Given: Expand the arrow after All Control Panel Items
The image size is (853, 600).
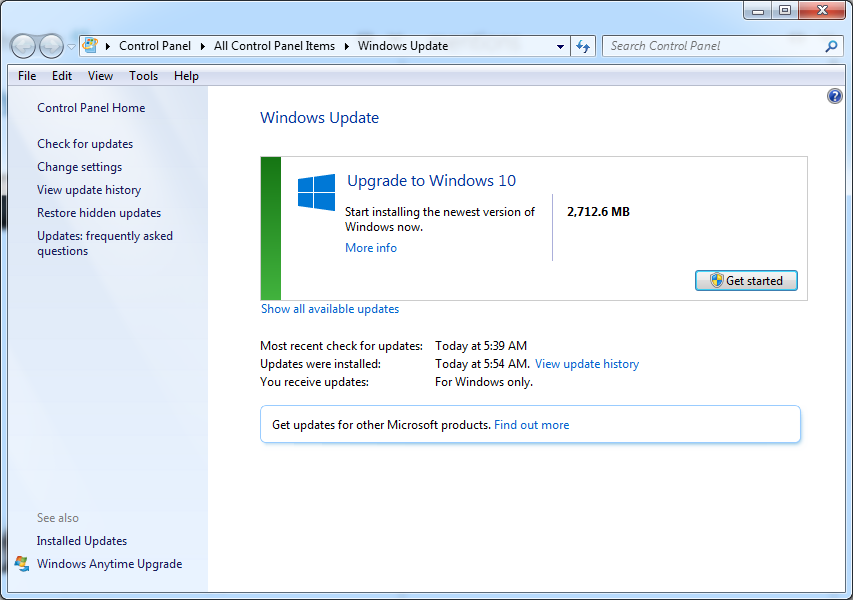Looking at the screenshot, I should tap(347, 46).
